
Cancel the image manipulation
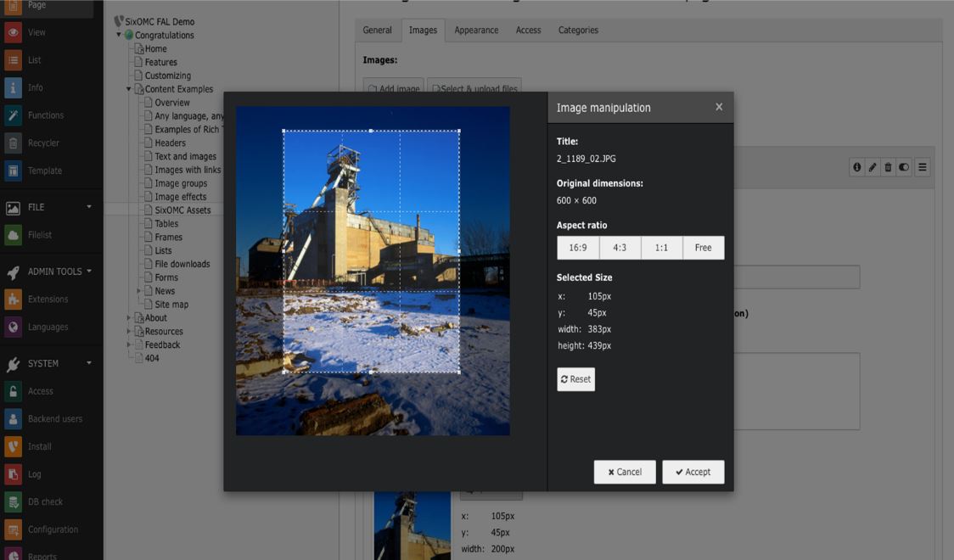(x=625, y=472)
